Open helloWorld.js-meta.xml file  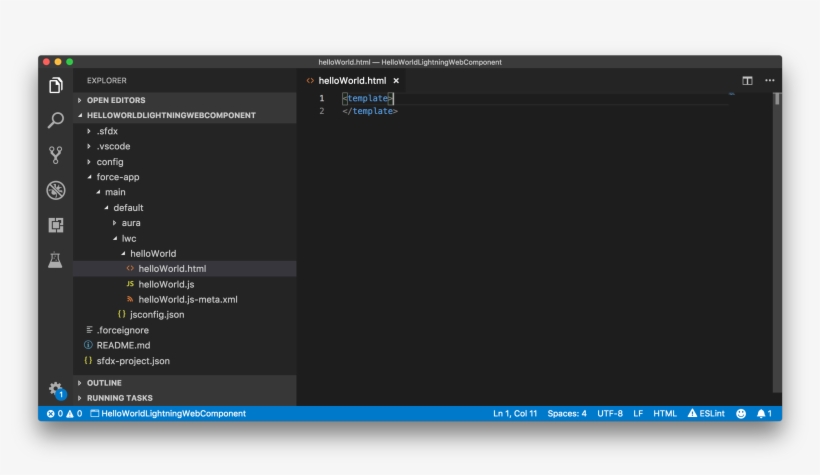pyautogui.click(x=185, y=299)
